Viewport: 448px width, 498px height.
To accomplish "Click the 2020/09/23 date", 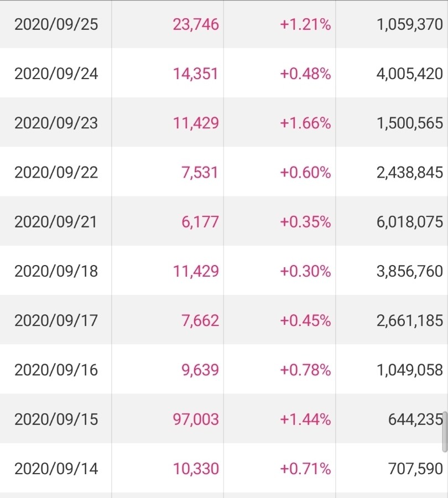I will click(x=56, y=123).
